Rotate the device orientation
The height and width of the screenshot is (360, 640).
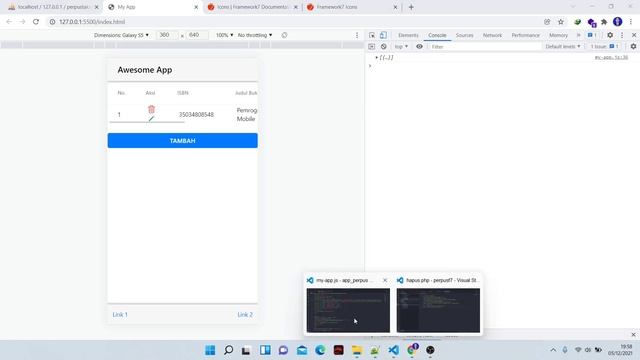pos(284,35)
